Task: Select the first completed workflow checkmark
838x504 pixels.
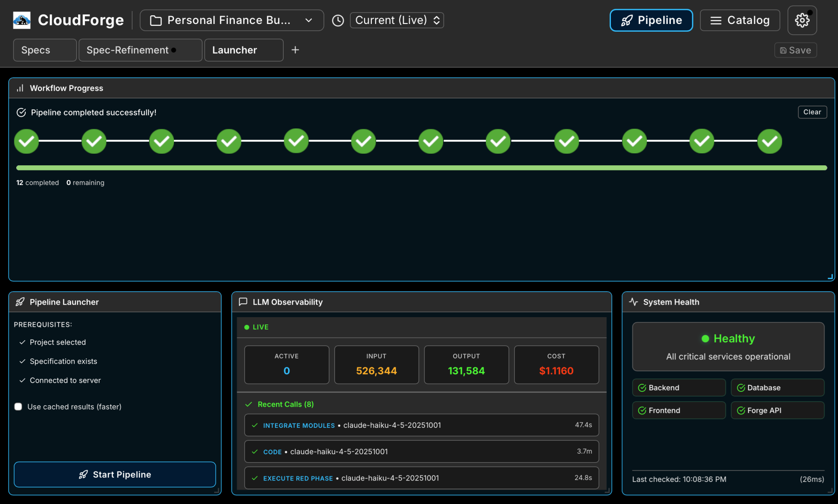Action: 26,141
